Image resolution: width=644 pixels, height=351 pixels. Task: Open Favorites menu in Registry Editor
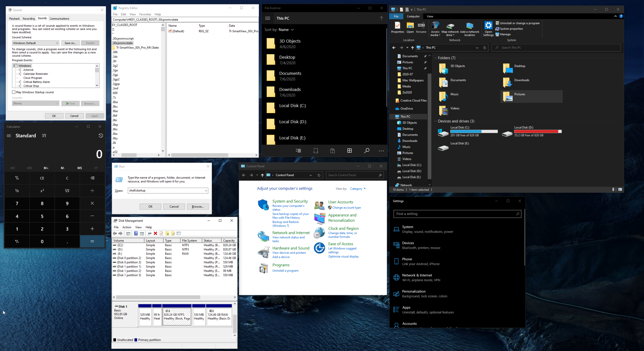coord(145,14)
